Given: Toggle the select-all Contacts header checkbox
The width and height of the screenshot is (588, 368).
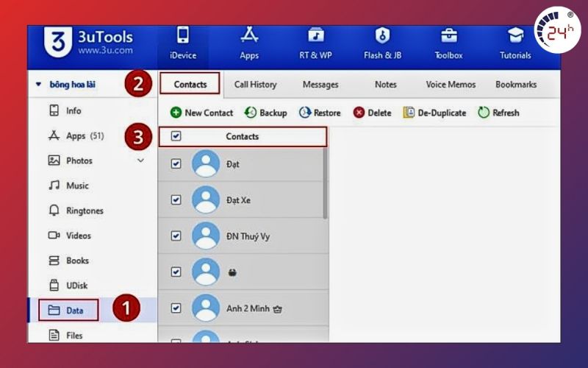Looking at the screenshot, I should click(x=176, y=136).
